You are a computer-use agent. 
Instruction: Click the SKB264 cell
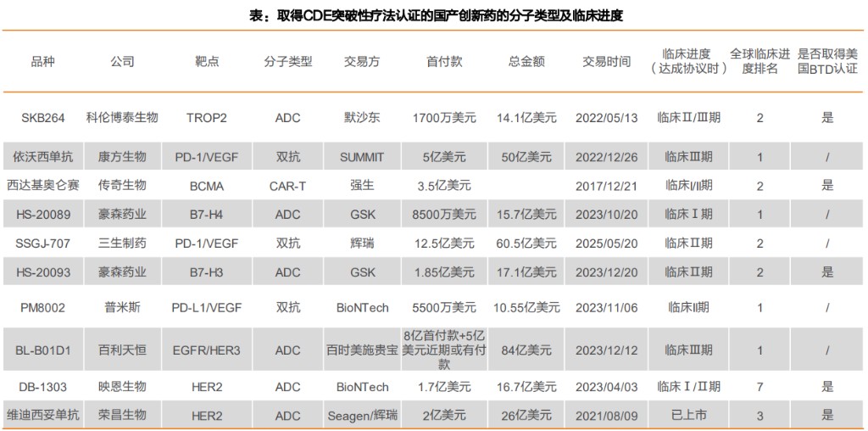coord(43,118)
